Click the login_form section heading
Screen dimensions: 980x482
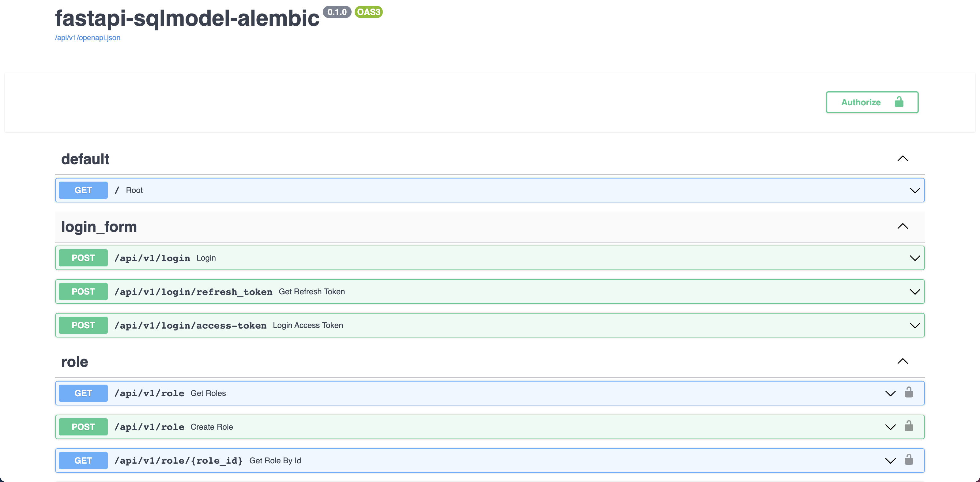coord(99,227)
